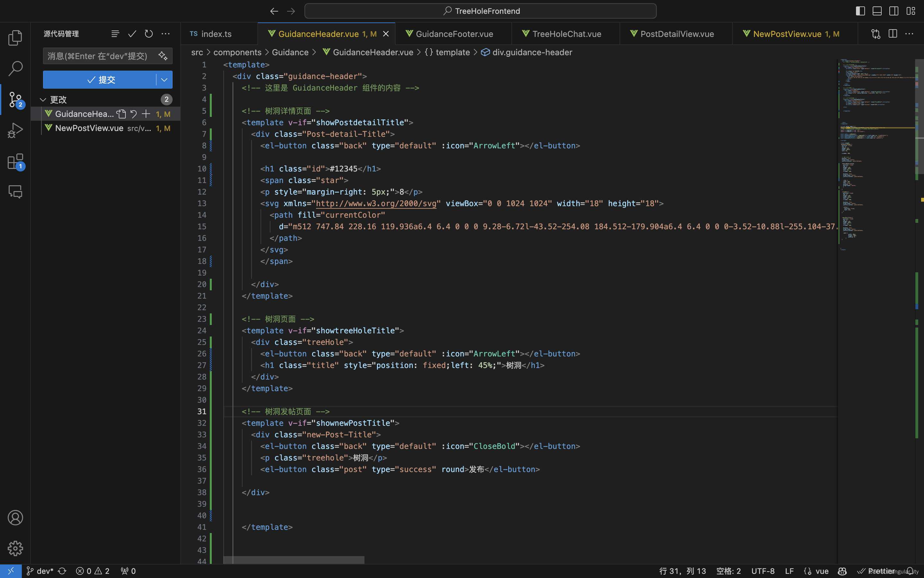Open the Explorer view in activity bar
The height and width of the screenshot is (578, 924).
click(x=15, y=38)
